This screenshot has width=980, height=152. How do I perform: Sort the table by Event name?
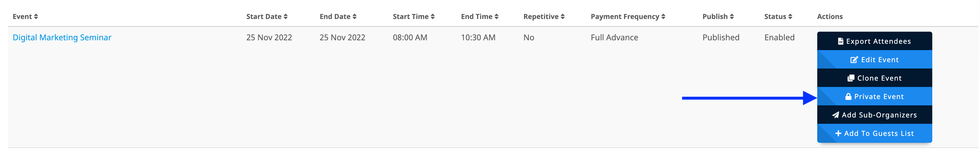click(36, 17)
